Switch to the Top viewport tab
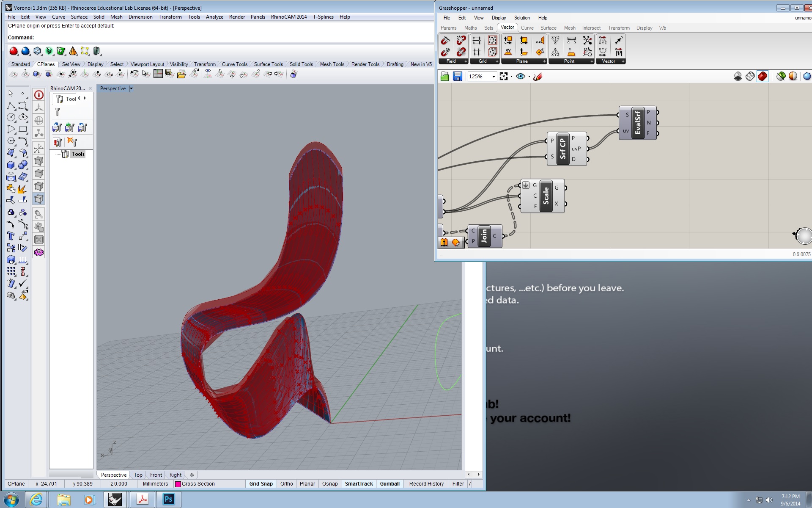The height and width of the screenshot is (508, 812). pos(138,475)
